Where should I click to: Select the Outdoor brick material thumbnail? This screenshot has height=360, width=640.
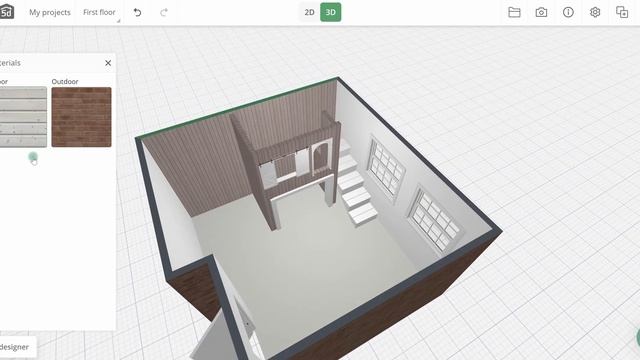coord(81,117)
